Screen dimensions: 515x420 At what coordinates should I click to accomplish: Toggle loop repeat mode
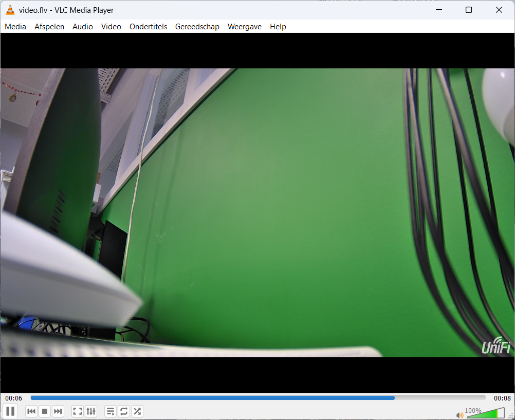[x=124, y=411]
